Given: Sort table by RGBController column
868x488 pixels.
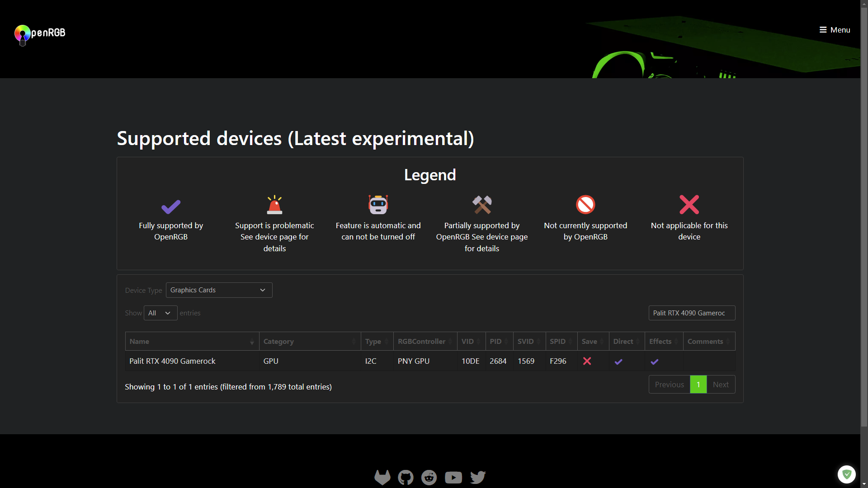Looking at the screenshot, I should [425, 342].
